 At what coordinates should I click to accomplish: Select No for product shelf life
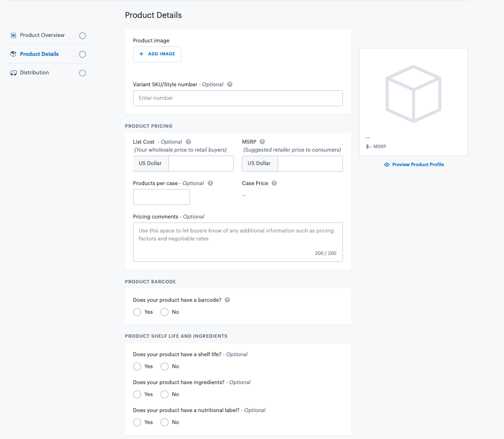tap(165, 367)
